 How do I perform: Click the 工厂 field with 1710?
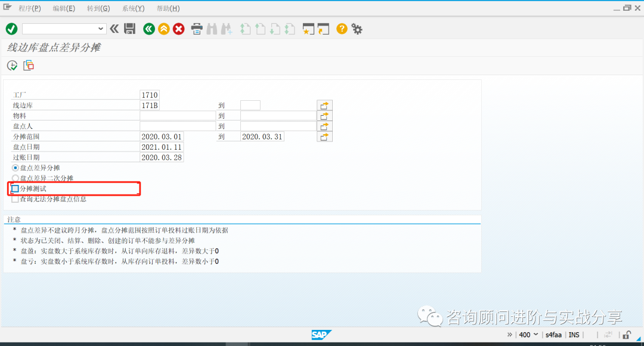[x=150, y=95]
